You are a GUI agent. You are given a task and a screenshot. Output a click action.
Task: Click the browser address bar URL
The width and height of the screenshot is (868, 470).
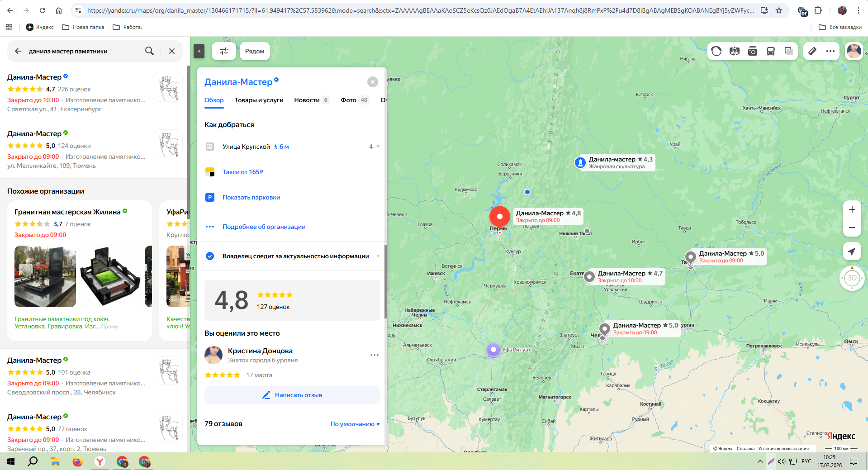point(420,10)
